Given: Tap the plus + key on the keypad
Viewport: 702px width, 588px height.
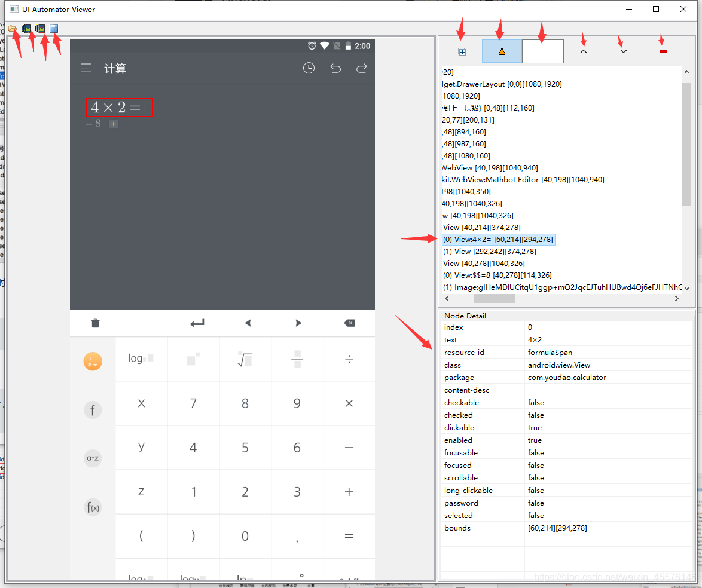Looking at the screenshot, I should click(x=349, y=492).
